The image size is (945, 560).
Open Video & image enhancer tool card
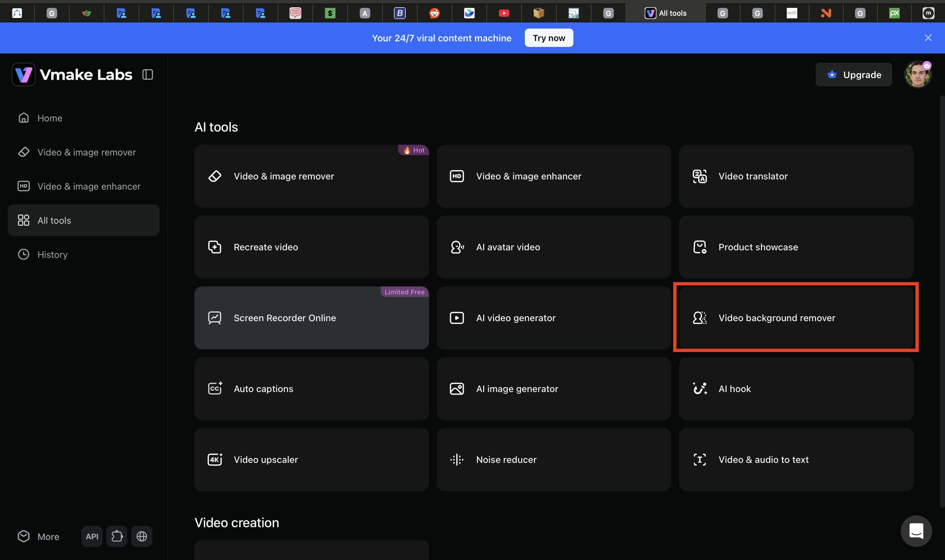tap(554, 176)
